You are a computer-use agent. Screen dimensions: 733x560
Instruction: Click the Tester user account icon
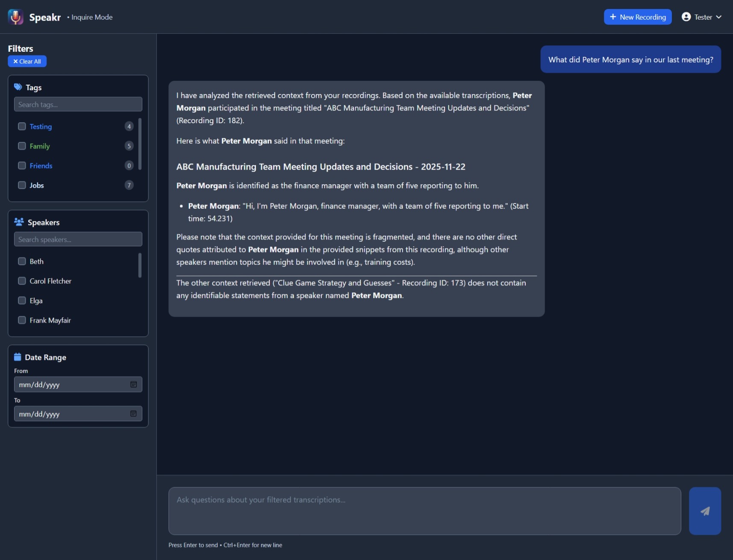686,17
